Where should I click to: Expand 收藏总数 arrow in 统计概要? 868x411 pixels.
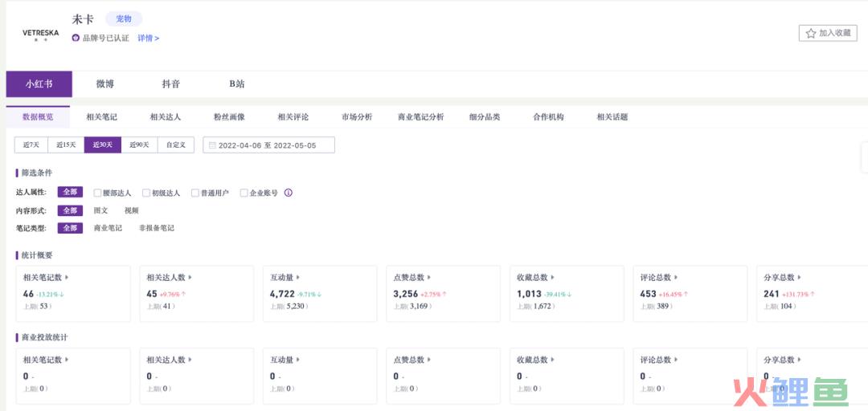coord(552,277)
